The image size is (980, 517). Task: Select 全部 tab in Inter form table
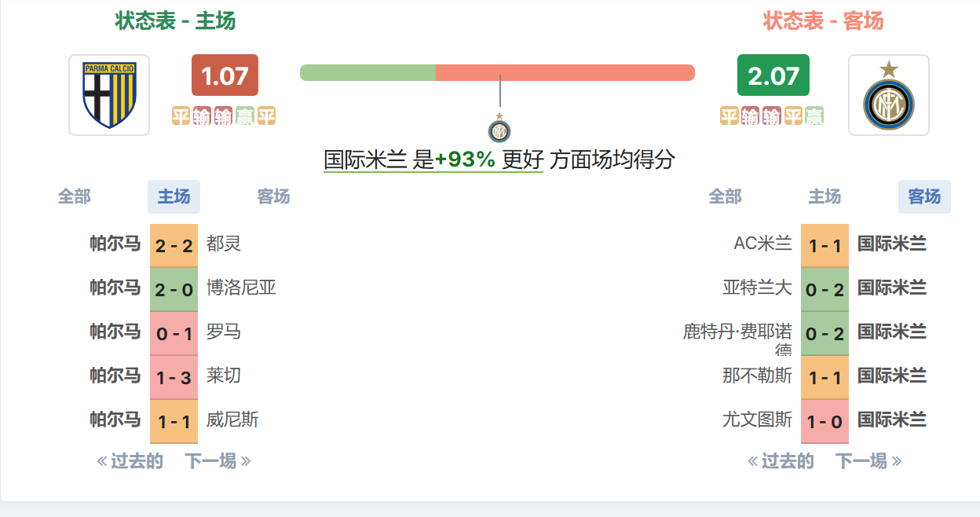725,196
